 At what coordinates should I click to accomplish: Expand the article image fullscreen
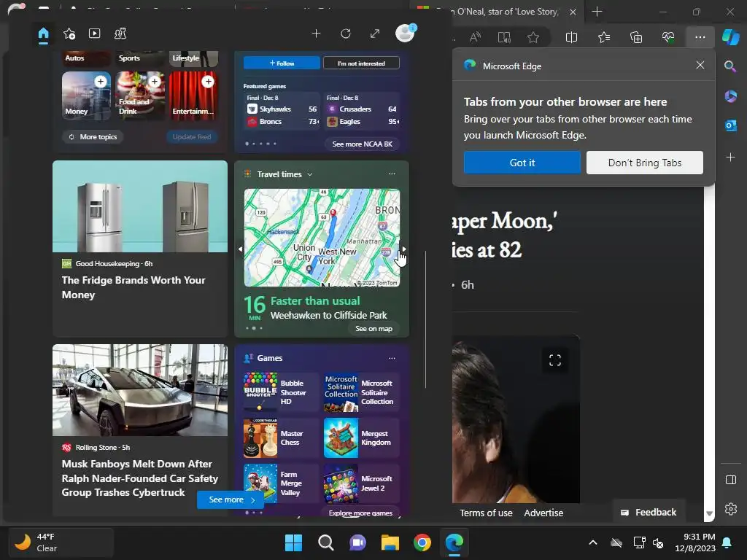[555, 360]
